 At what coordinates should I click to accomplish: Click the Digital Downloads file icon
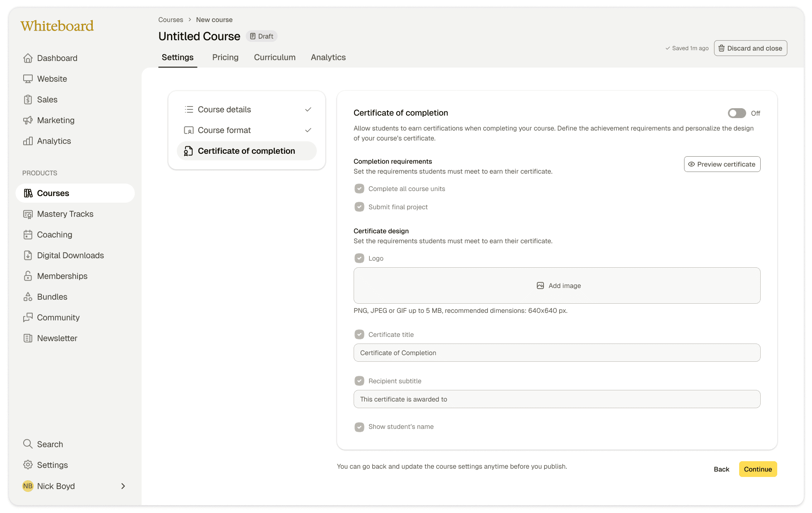point(28,255)
